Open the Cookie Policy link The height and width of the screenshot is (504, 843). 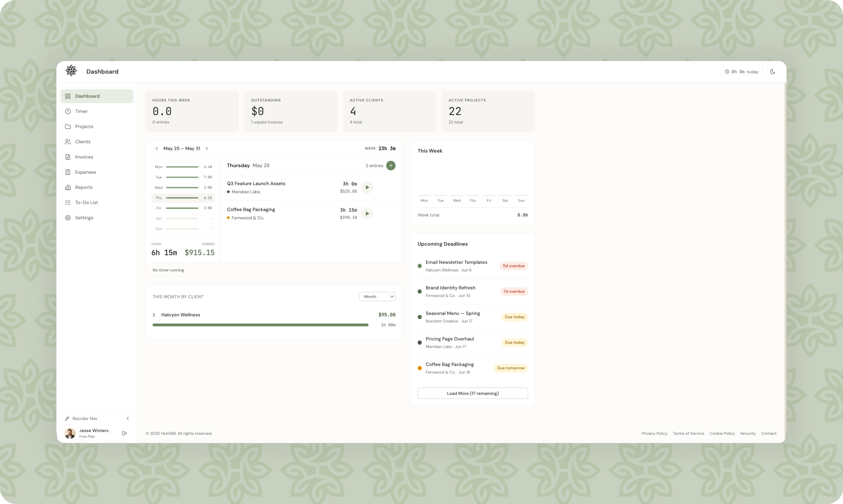coord(722,434)
